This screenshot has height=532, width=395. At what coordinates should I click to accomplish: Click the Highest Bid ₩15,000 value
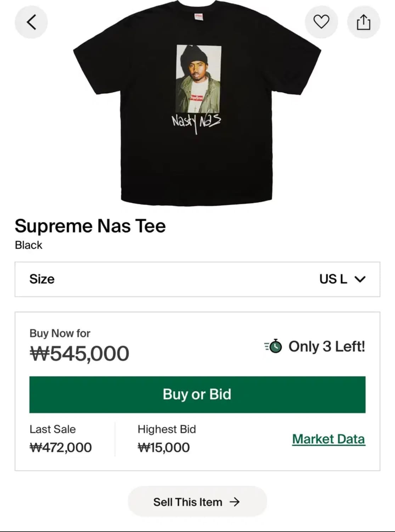(164, 448)
